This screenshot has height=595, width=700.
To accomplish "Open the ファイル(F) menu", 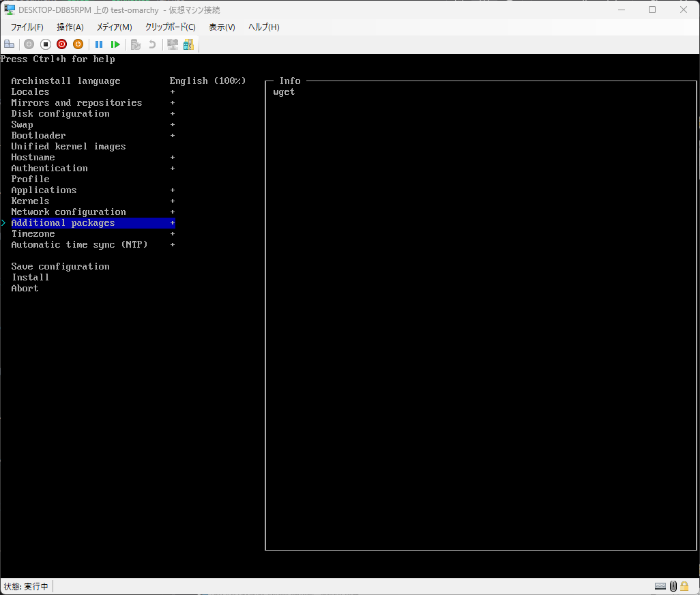I will pos(27,27).
